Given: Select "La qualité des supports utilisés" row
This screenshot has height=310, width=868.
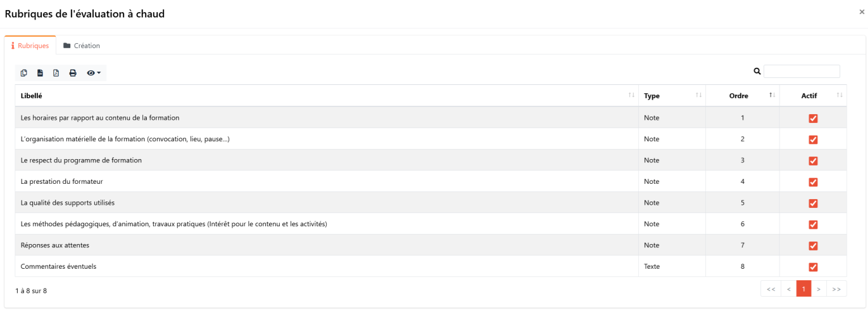Looking at the screenshot, I should pos(68,203).
